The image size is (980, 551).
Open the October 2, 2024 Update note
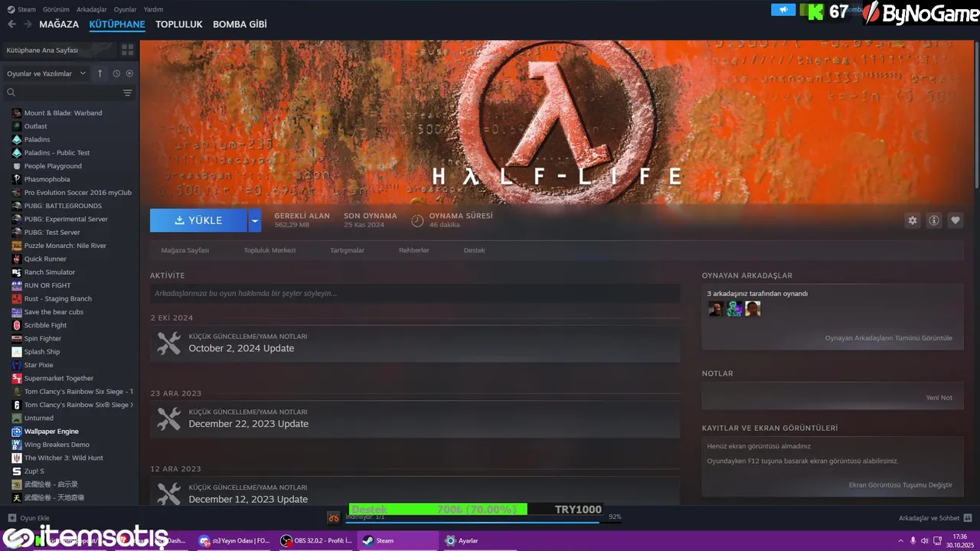[415, 344]
